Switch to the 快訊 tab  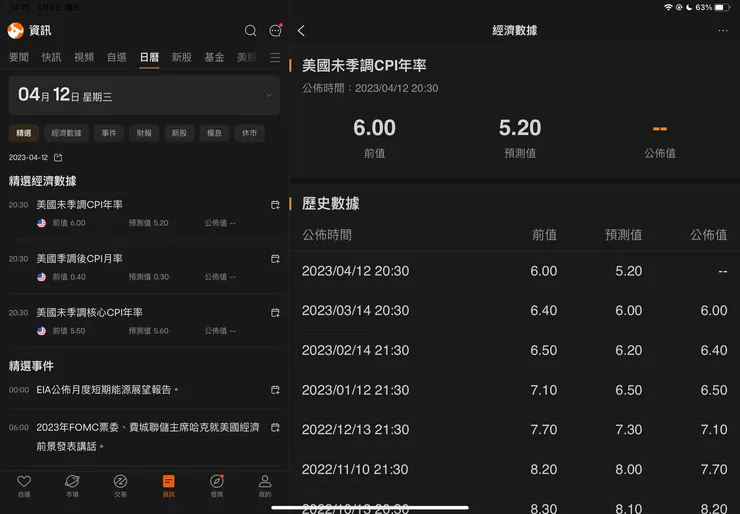pyautogui.click(x=51, y=58)
